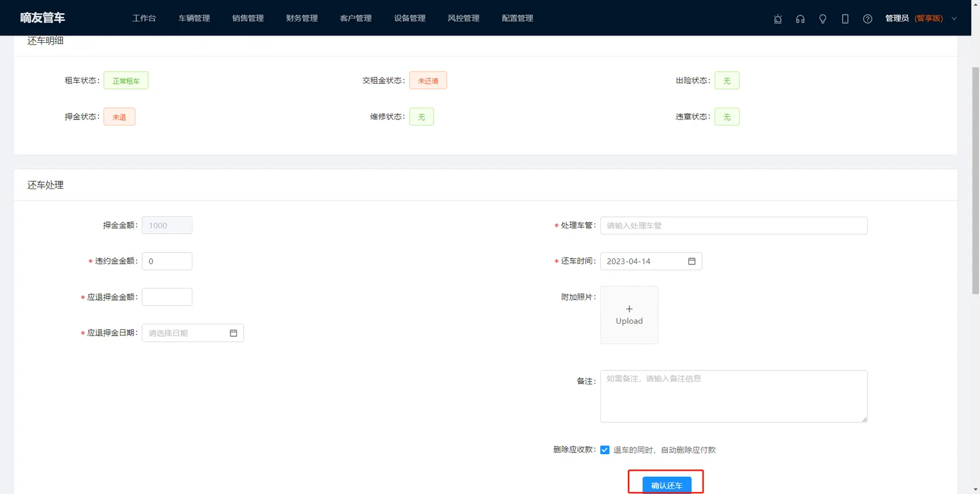Uncheck the 删除应收款 auto-delete checkbox
The height and width of the screenshot is (494, 980).
[x=605, y=450]
